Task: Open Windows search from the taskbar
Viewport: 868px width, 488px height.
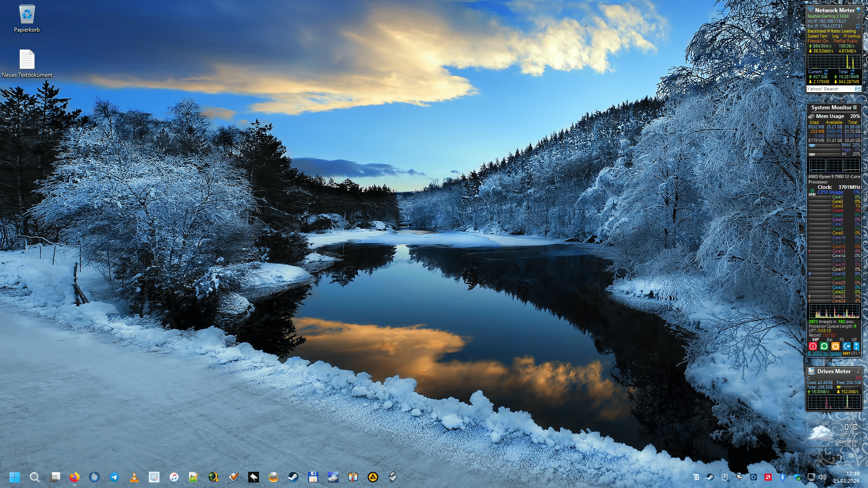Action: point(35,477)
